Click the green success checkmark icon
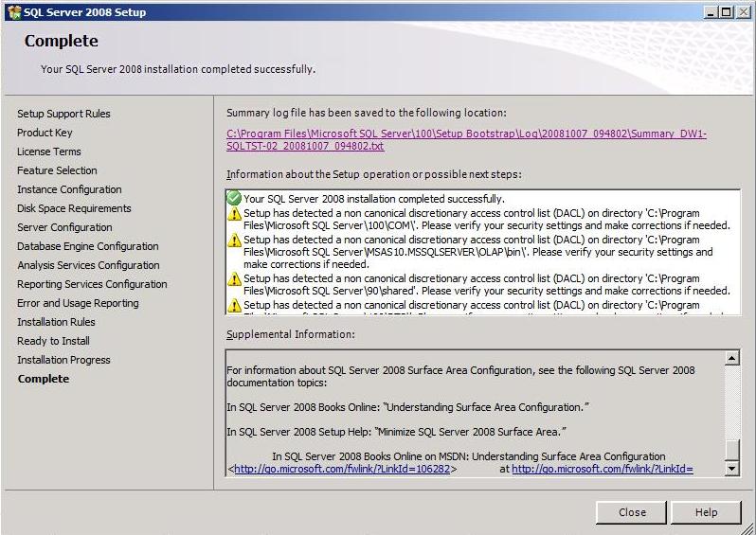This screenshot has width=756, height=535. coord(234,198)
